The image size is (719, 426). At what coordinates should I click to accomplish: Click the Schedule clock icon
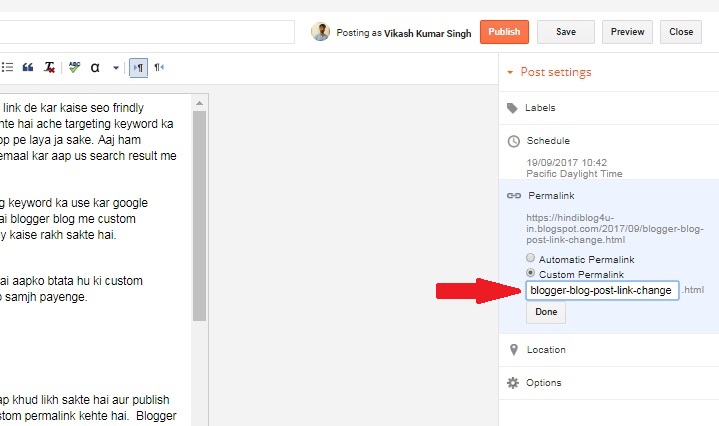514,141
